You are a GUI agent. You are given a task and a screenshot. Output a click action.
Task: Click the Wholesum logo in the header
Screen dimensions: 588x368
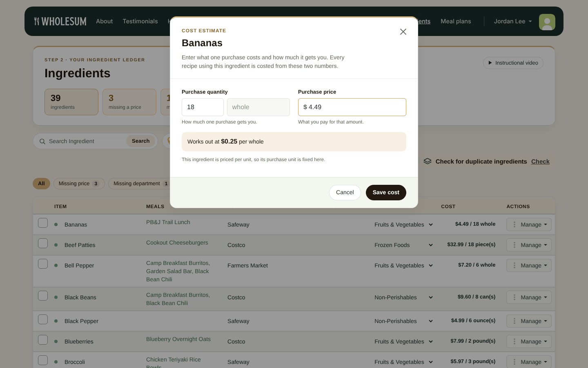click(60, 21)
